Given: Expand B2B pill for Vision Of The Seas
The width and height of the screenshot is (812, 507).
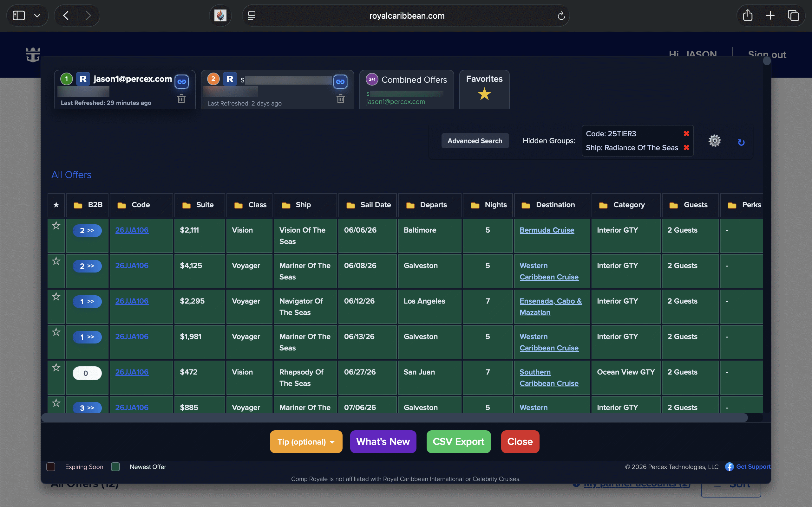Looking at the screenshot, I should (87, 231).
